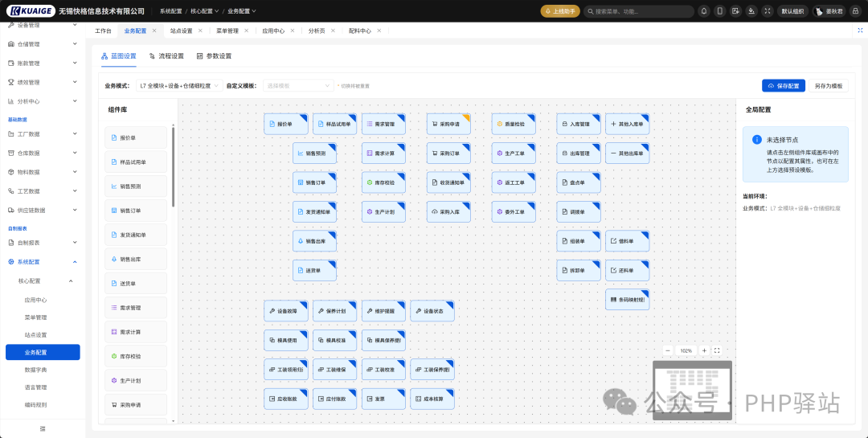Open the 菜单管理 page tab
The image size is (868, 438).
227,31
